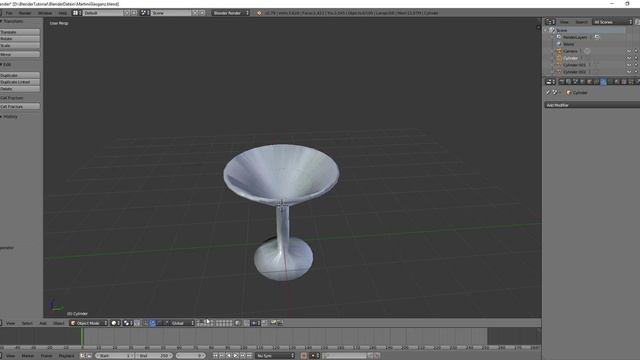Image resolution: width=640 pixels, height=360 pixels.
Task: Select Camera in the outliner
Action: (570, 51)
